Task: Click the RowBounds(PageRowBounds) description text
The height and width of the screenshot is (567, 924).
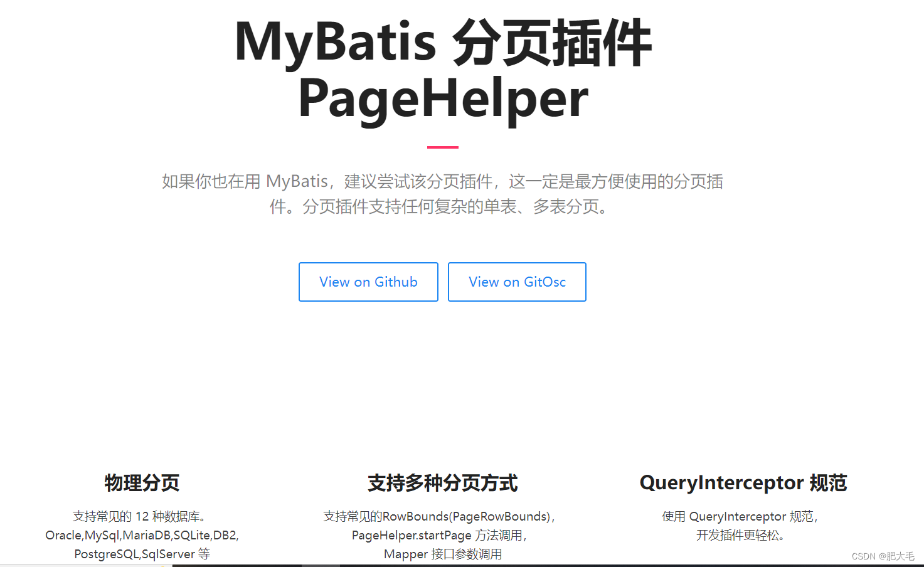Action: pos(439,516)
